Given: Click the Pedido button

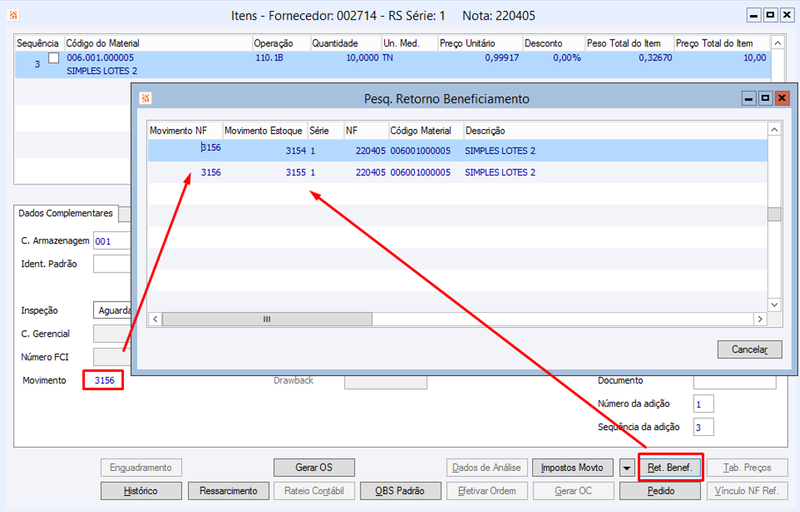Looking at the screenshot, I should 661,491.
